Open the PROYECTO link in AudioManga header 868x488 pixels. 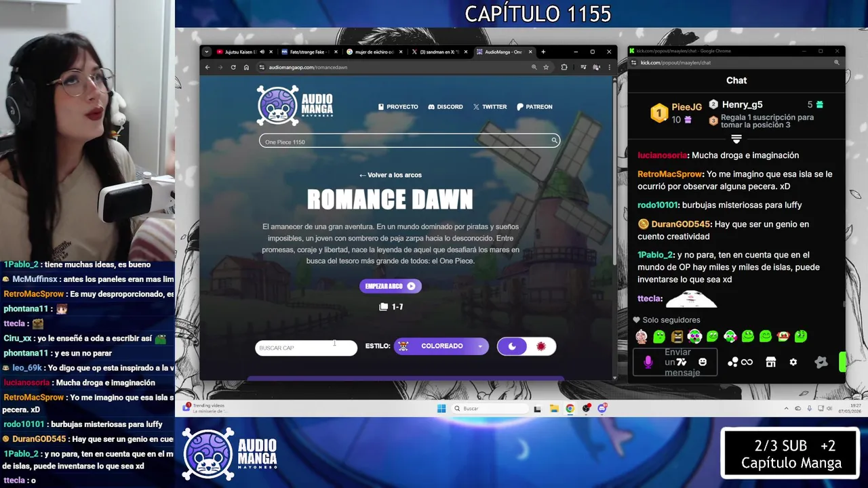point(398,106)
